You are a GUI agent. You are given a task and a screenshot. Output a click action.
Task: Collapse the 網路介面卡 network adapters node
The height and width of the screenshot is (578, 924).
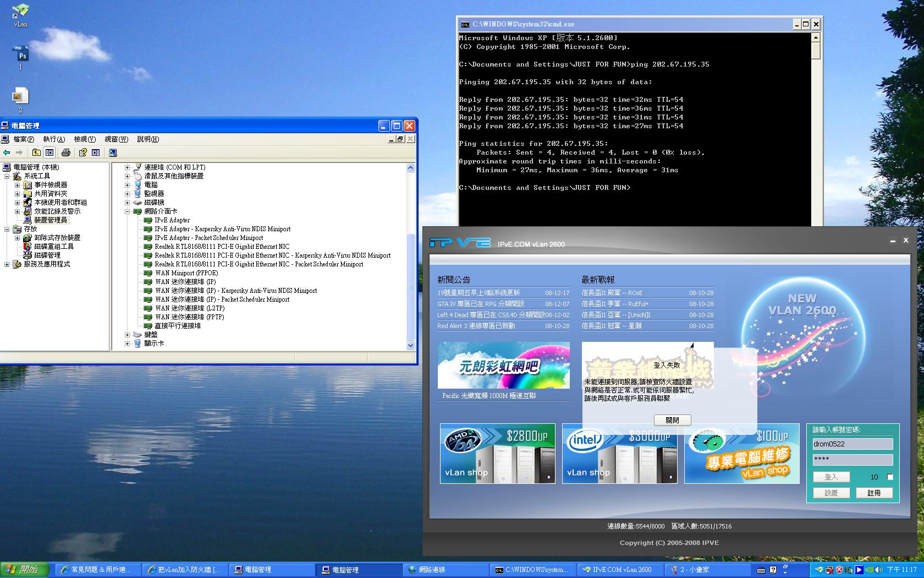click(x=127, y=211)
